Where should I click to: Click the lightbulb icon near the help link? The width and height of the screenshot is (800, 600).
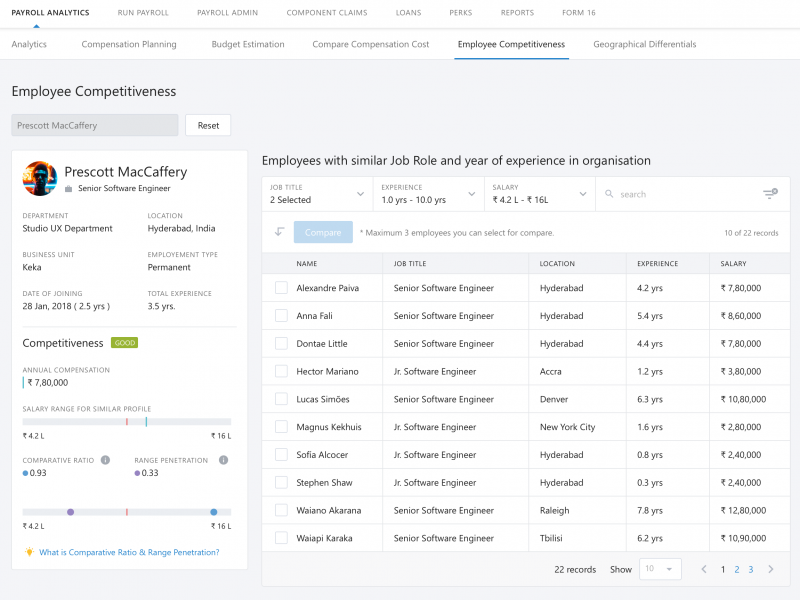30,552
